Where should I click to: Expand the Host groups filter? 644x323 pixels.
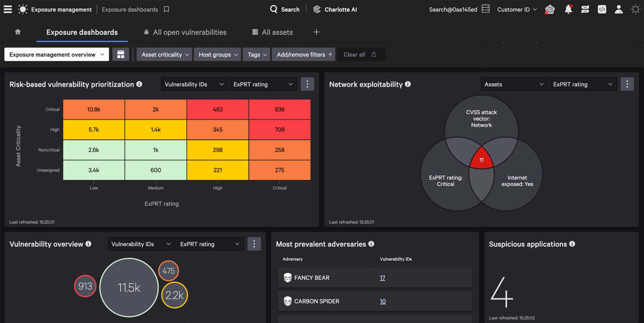click(217, 54)
